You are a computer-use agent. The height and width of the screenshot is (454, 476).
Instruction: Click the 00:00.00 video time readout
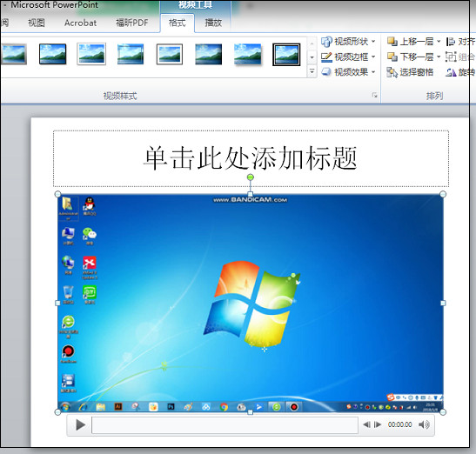pos(399,424)
